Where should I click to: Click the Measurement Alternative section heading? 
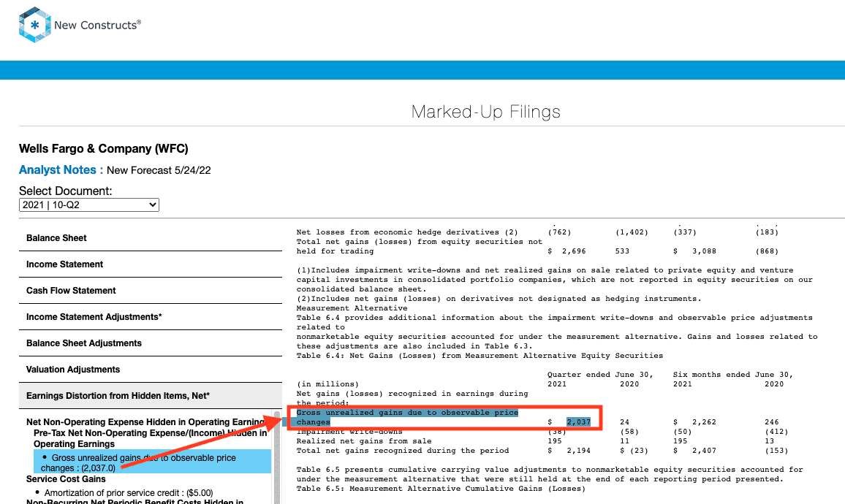[x=352, y=308]
